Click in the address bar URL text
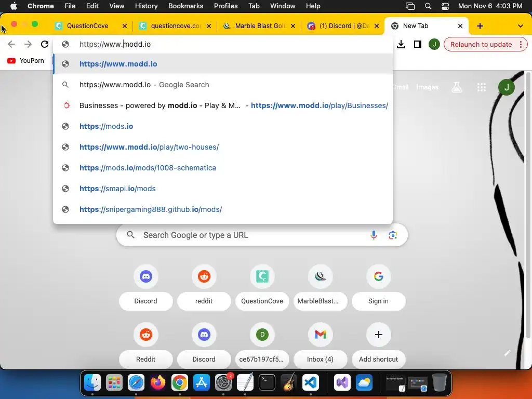The image size is (532, 399). pos(115,44)
